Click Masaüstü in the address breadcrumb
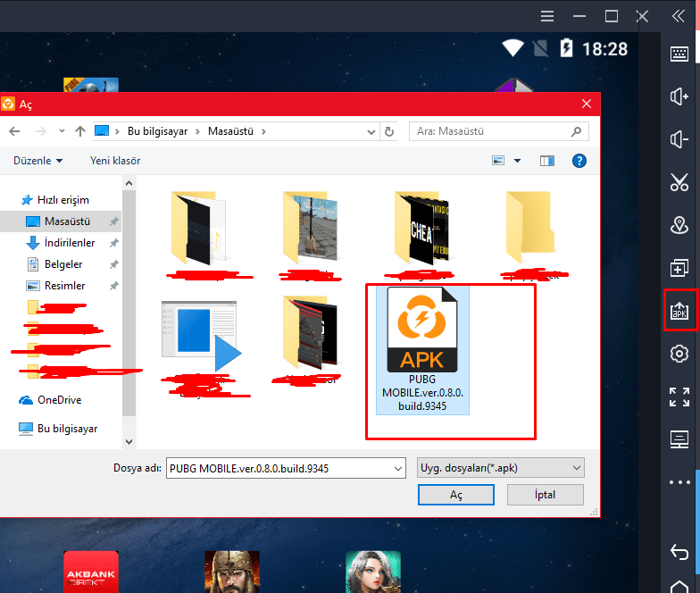Screen dimensions: 700x593 [x=230, y=131]
